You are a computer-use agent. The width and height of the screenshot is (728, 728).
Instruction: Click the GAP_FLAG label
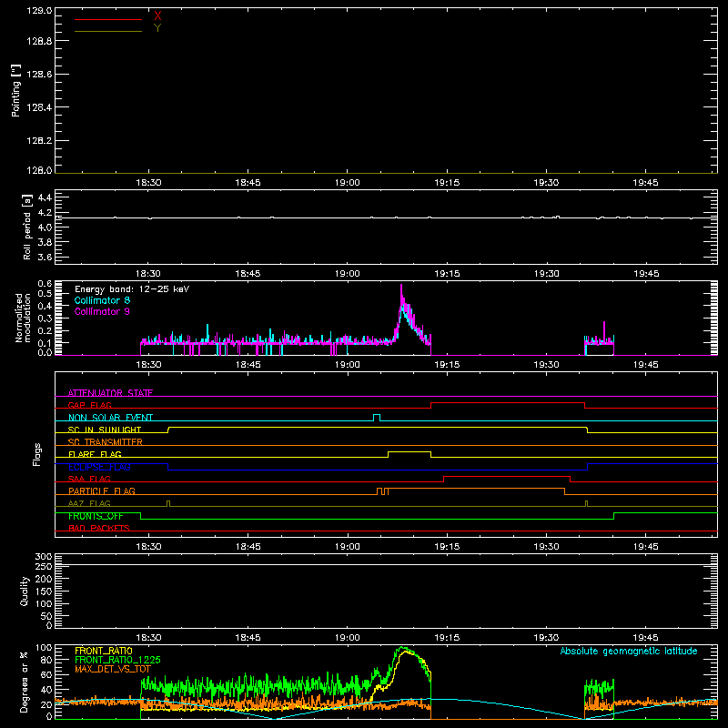pyautogui.click(x=89, y=405)
